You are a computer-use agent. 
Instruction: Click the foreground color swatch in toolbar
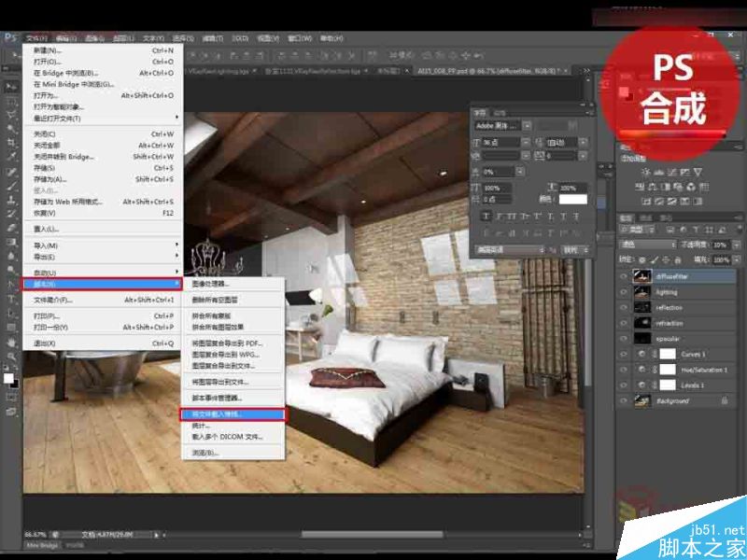click(x=8, y=378)
